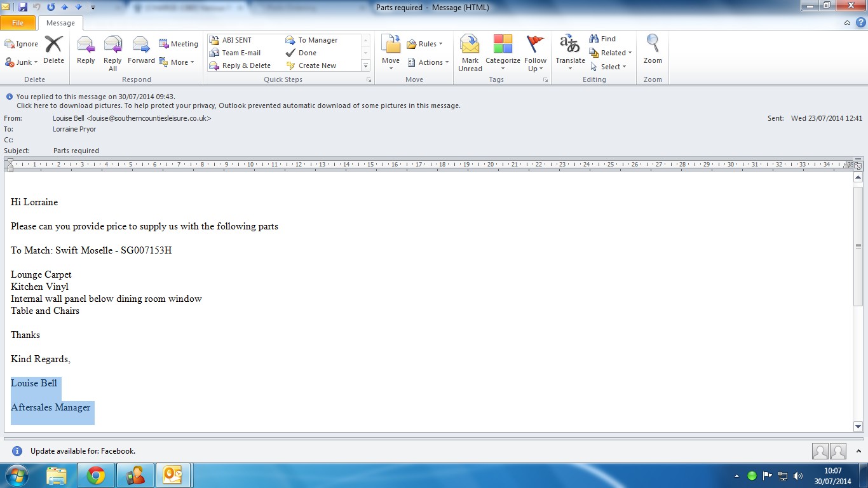
Task: Click the vertical scrollbar thumb
Action: point(858,245)
